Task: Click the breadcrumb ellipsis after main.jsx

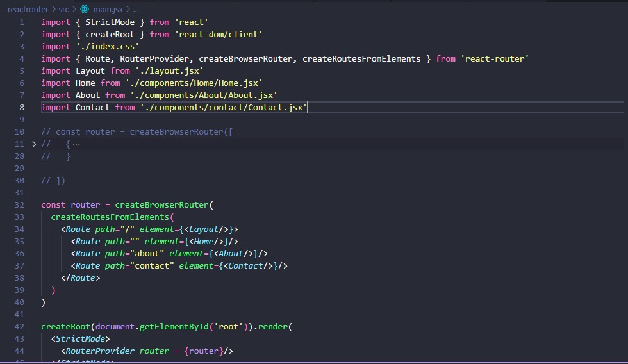Action: click(135, 10)
